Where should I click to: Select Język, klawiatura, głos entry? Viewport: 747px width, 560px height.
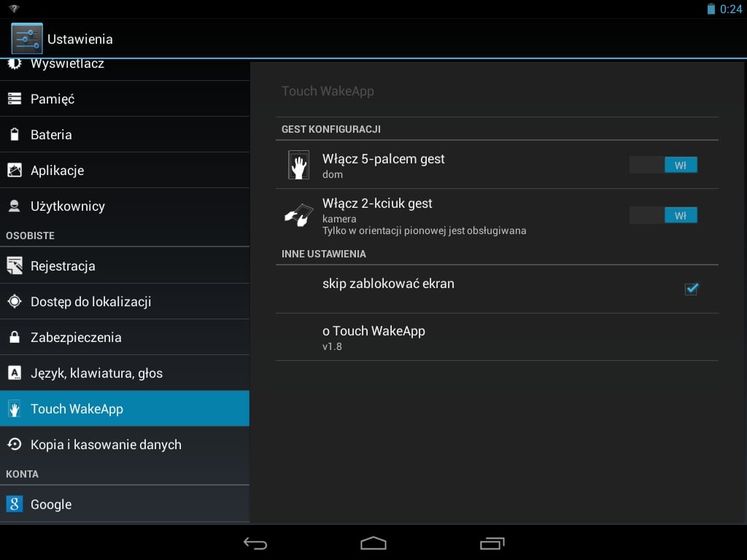pos(125,373)
